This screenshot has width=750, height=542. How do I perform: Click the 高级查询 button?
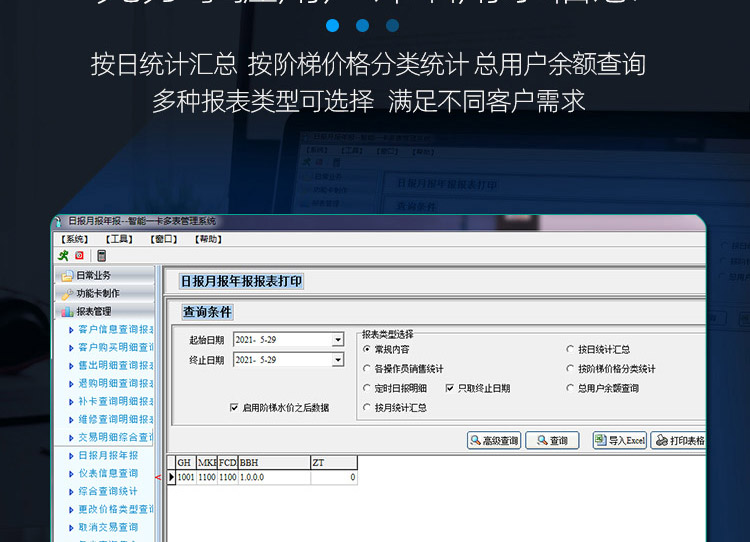494,441
